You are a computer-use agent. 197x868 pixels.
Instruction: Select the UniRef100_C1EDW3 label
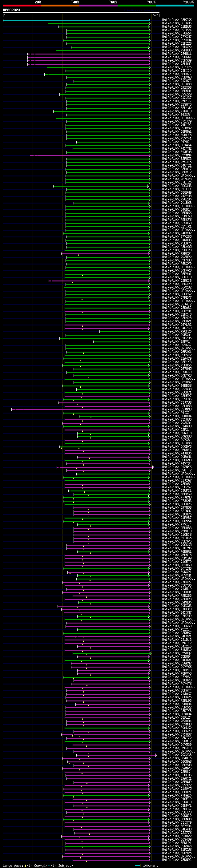177,26
